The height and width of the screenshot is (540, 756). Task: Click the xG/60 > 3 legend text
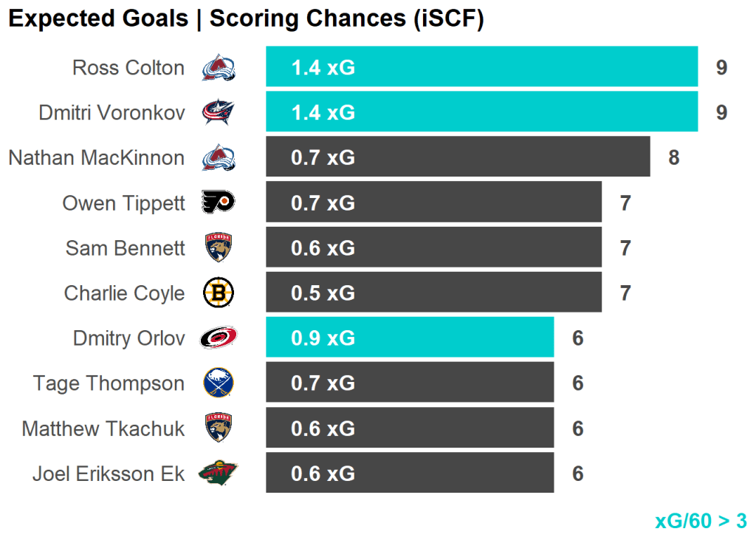(x=701, y=521)
